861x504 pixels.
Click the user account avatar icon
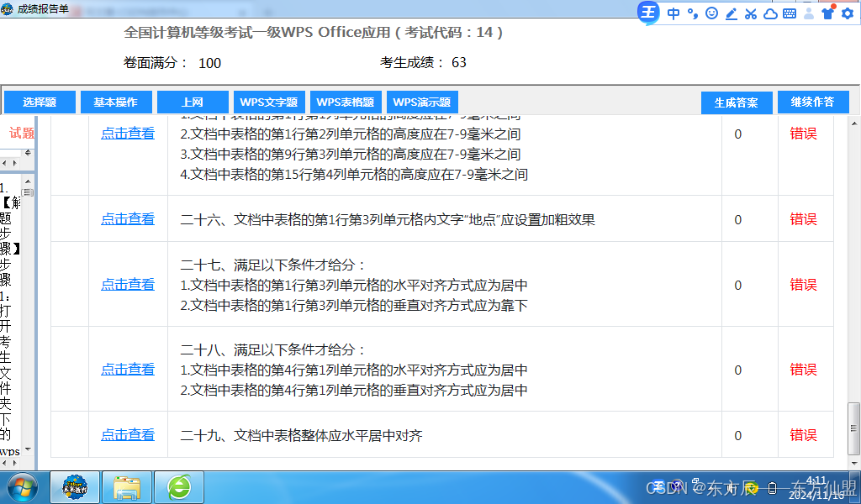click(x=809, y=13)
